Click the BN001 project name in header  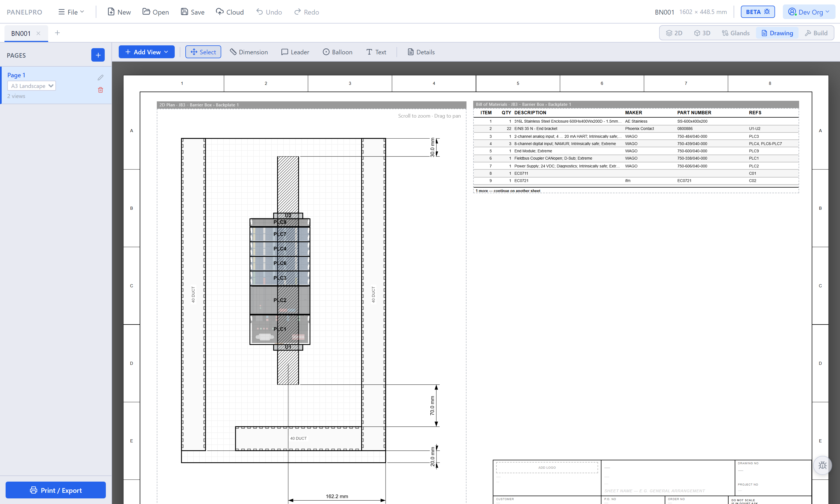tap(664, 12)
